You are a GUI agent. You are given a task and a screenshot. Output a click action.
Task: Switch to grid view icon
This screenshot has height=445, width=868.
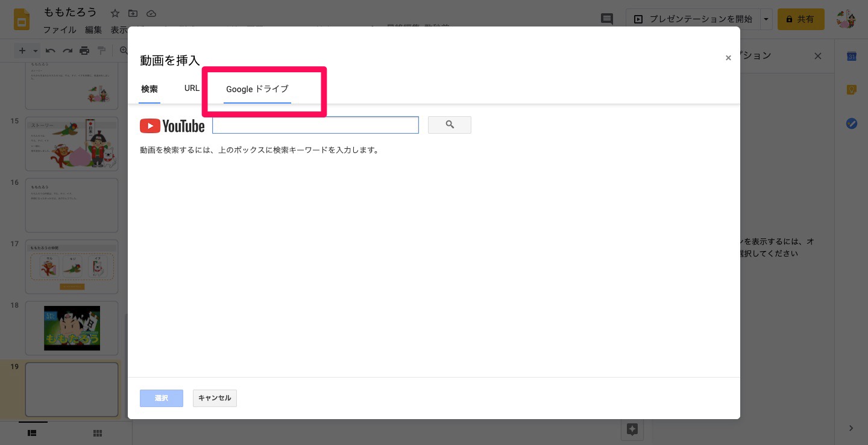pos(98,433)
